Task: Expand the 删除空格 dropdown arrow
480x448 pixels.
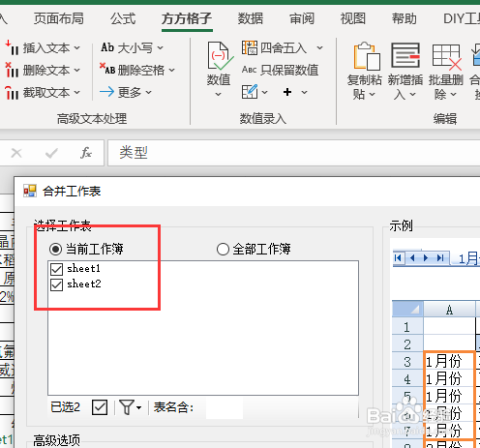Action: pyautogui.click(x=171, y=70)
